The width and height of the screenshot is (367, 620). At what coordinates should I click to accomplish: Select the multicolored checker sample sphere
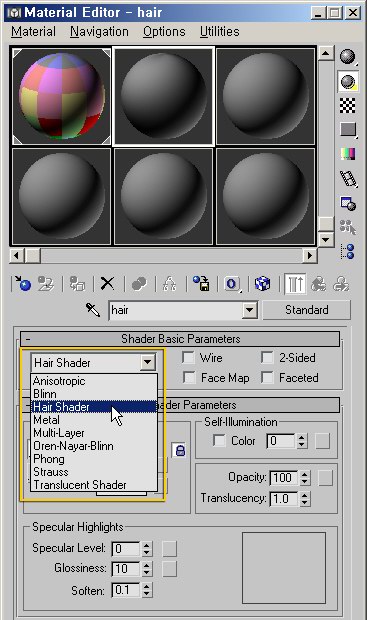click(62, 96)
